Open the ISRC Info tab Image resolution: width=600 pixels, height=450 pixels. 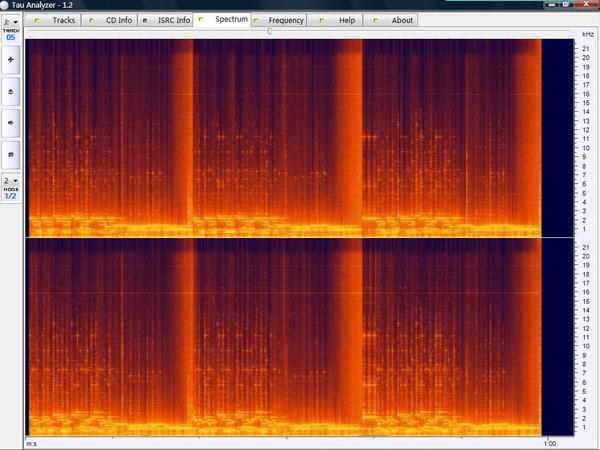tap(165, 20)
